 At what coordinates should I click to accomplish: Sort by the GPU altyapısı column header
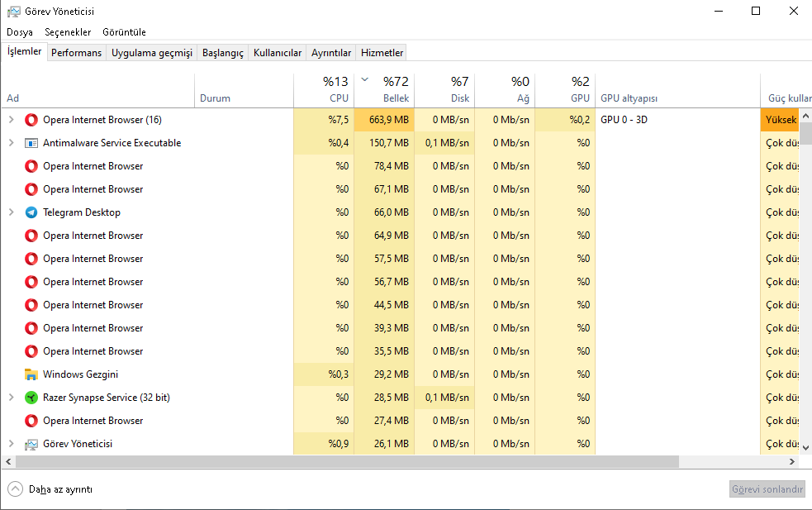677,89
